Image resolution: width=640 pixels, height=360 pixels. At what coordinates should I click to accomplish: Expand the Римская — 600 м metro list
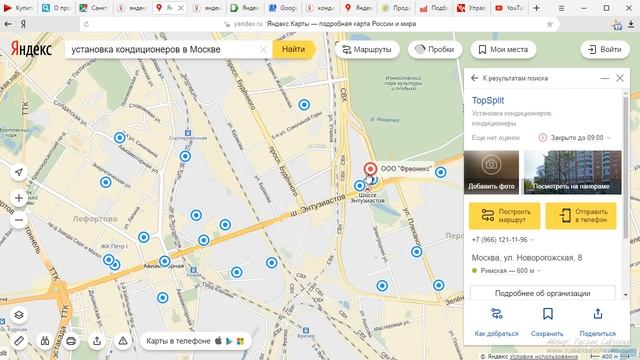507,271
